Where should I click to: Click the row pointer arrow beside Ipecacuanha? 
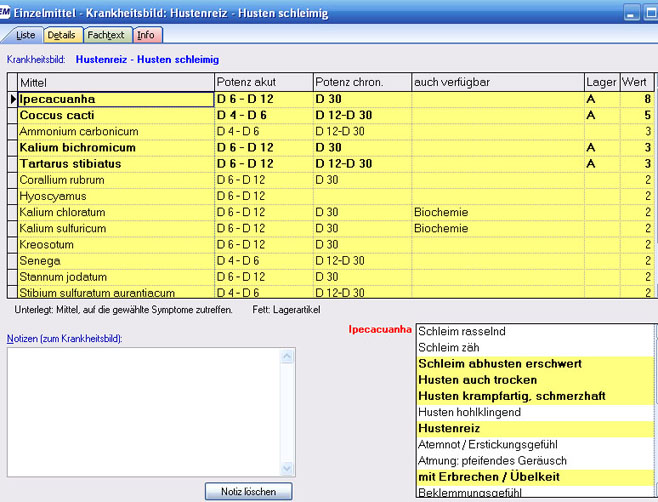click(x=13, y=99)
